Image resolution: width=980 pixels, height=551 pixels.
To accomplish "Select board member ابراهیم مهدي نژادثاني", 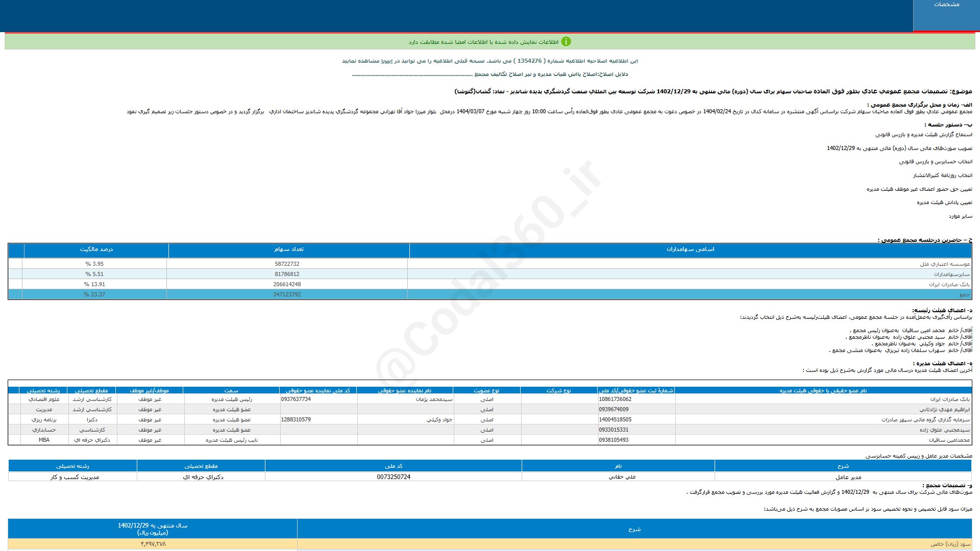I will [x=945, y=410].
